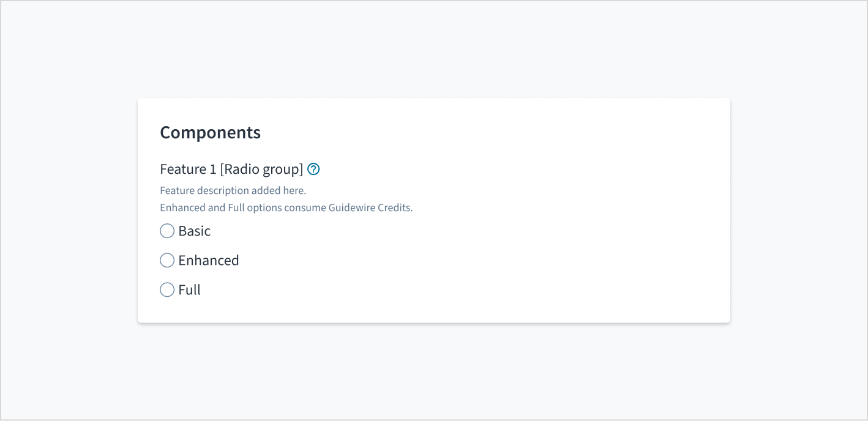Choose the option by its Full label text
The width and height of the screenshot is (868, 421).
[190, 289]
